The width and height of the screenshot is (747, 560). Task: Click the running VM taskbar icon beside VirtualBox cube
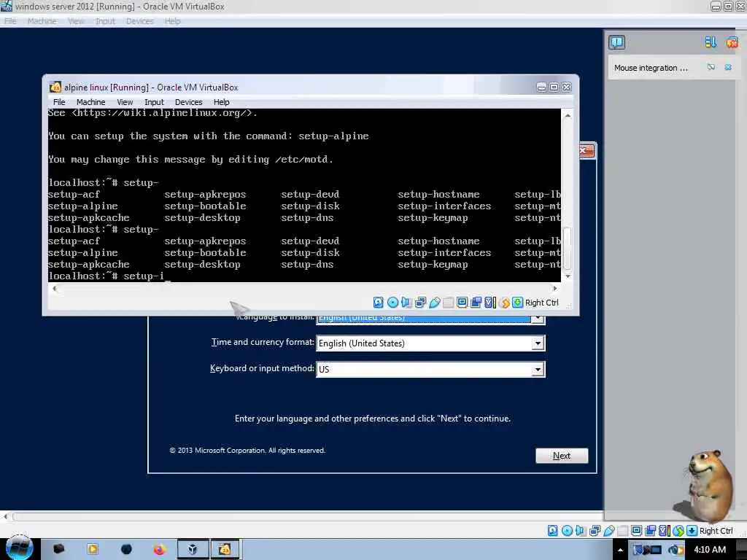pyautogui.click(x=225, y=550)
